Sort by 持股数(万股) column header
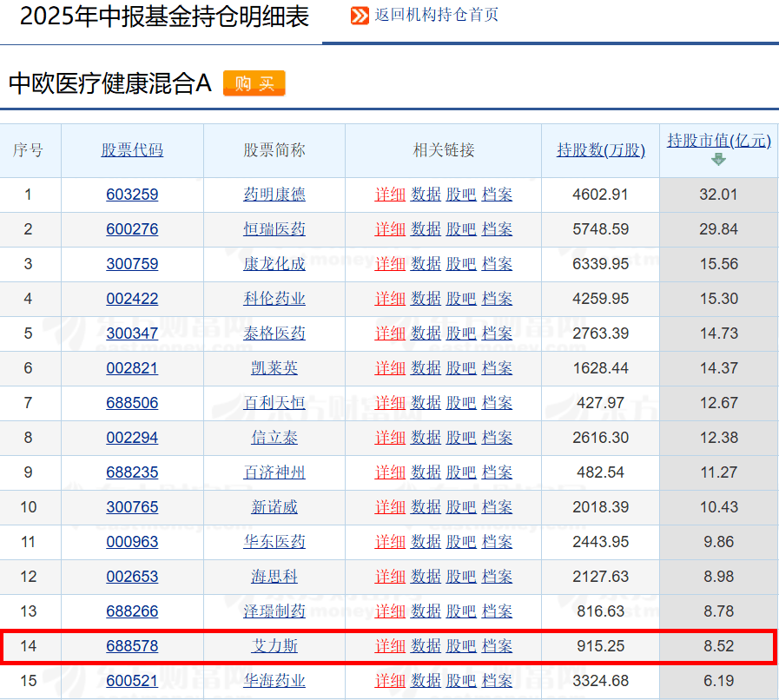Image resolution: width=779 pixels, height=700 pixels. coord(601,150)
